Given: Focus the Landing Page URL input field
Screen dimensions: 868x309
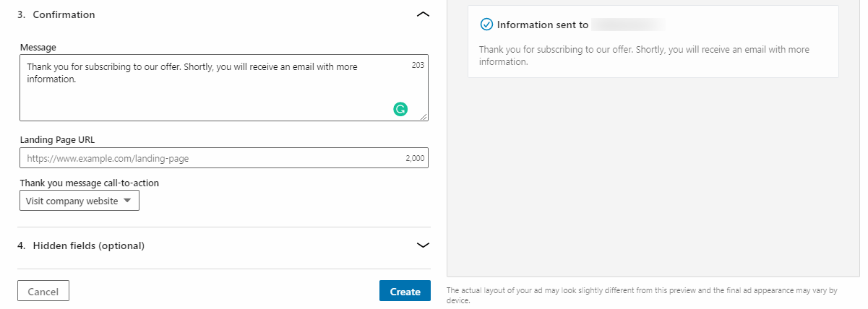Looking at the screenshot, I should click(x=224, y=158).
